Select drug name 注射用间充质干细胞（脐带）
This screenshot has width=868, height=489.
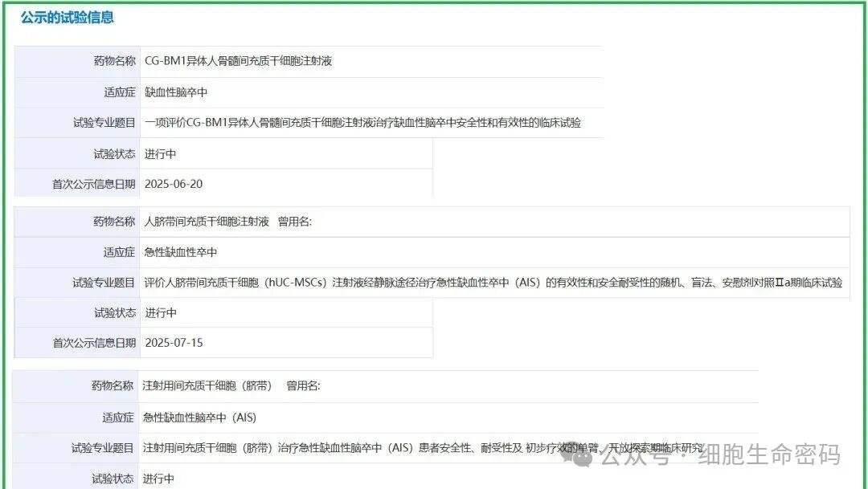[207, 385]
